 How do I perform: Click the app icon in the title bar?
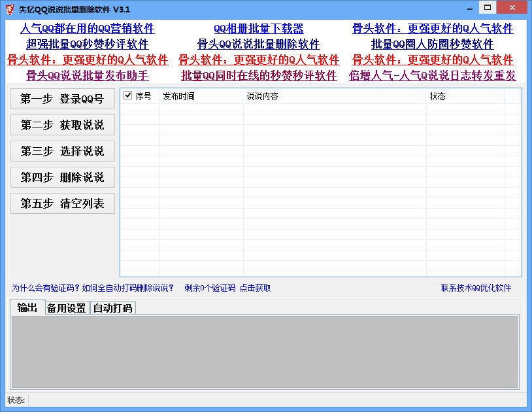pyautogui.click(x=8, y=8)
